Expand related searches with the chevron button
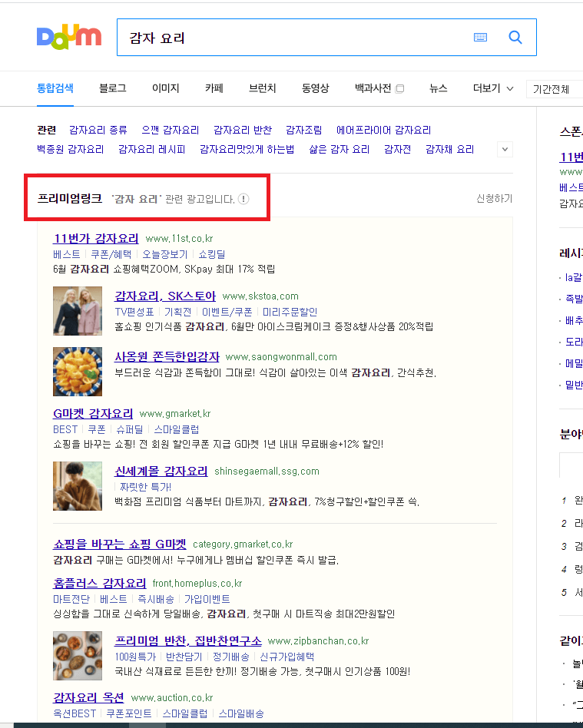 click(505, 150)
